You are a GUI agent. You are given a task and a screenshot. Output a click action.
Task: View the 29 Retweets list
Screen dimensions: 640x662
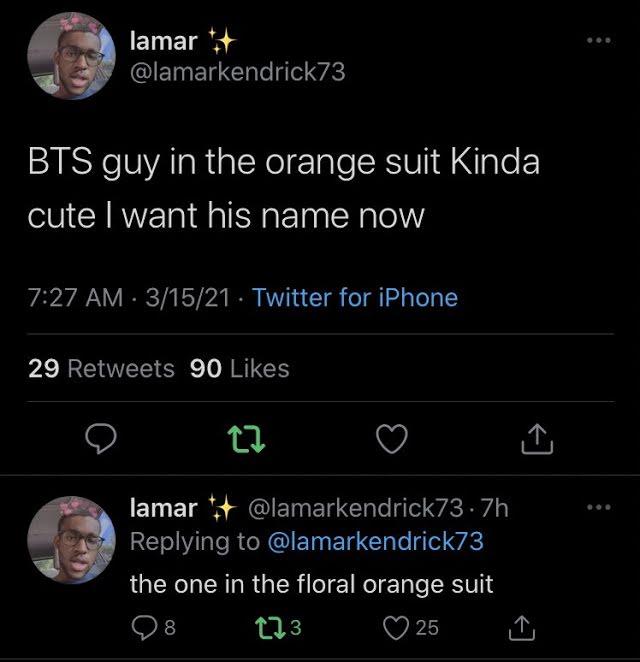click(101, 368)
